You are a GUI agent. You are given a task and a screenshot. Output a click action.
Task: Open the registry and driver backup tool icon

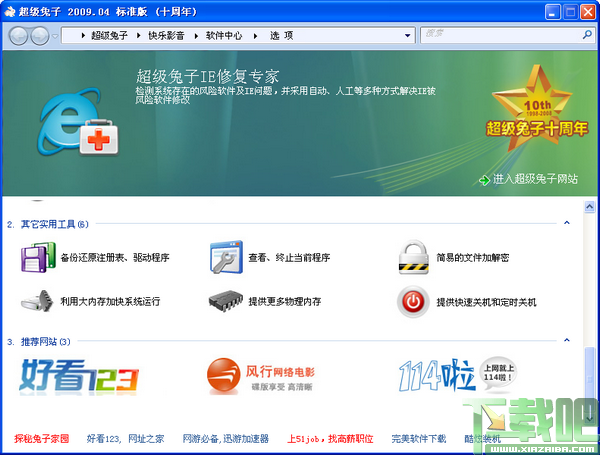tap(38, 257)
